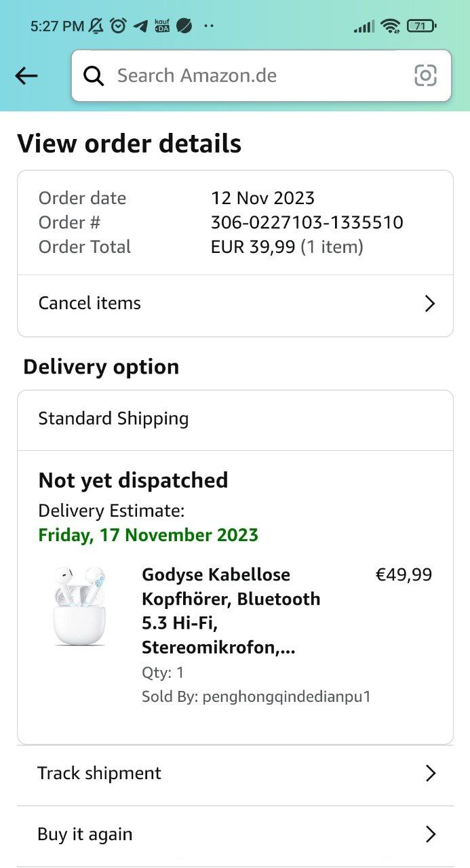Tap the muted notification bell icon
Viewport: 470px width, 868px height.
coord(96,26)
